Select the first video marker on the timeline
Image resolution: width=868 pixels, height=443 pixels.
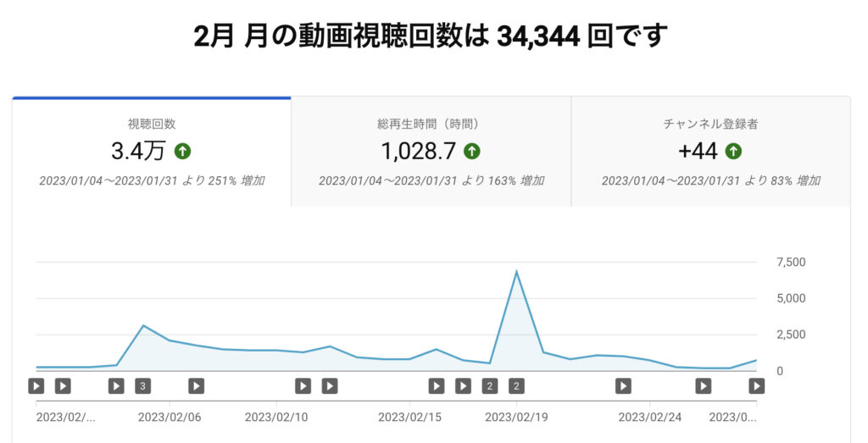click(36, 386)
